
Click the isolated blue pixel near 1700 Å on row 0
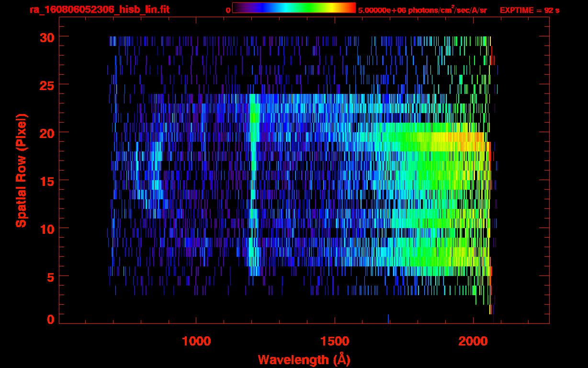tap(388, 319)
